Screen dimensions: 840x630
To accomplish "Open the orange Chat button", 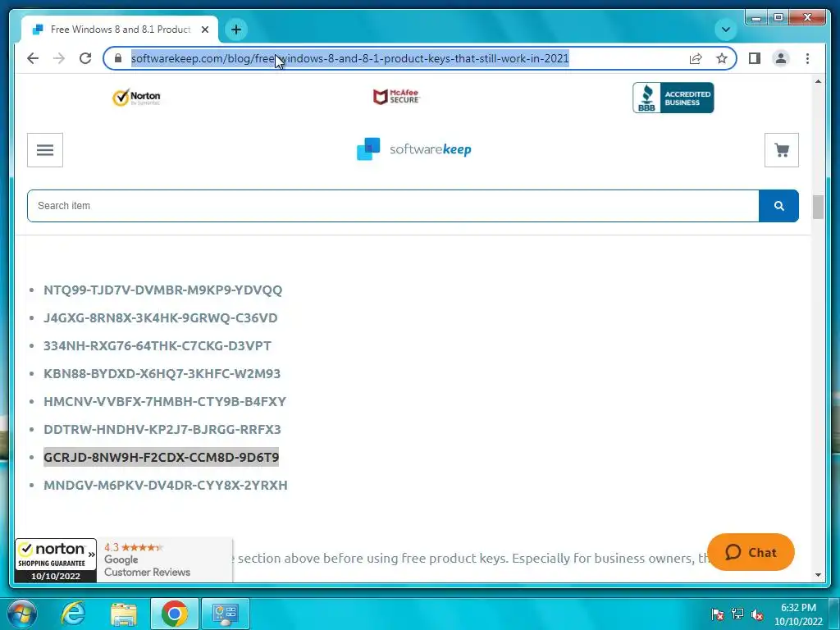I will (751, 552).
